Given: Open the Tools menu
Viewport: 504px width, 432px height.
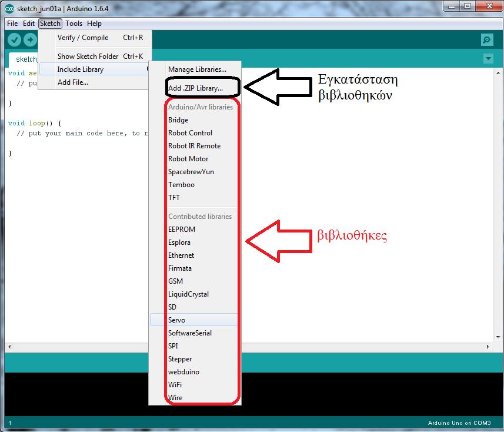Looking at the screenshot, I should 74,24.
